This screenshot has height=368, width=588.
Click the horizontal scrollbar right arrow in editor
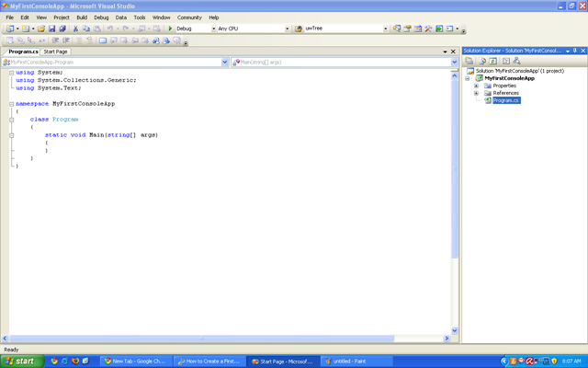tap(447, 339)
